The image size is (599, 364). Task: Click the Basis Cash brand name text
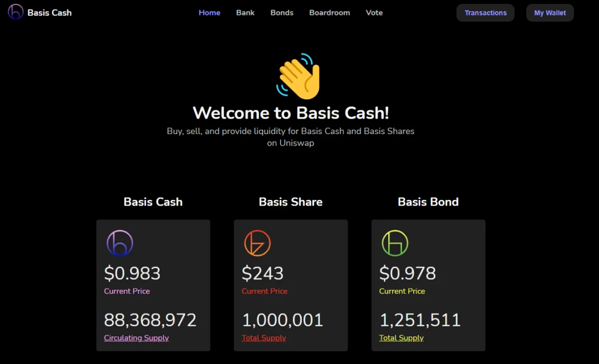(x=50, y=13)
